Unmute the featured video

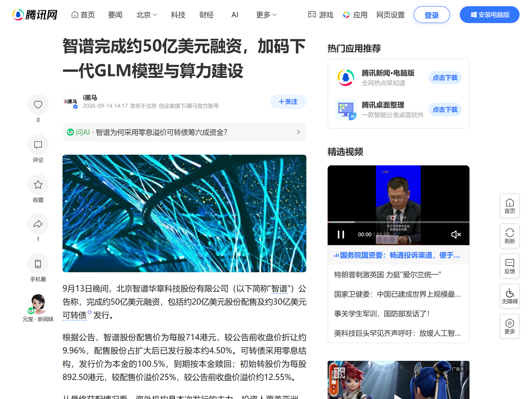456,234
